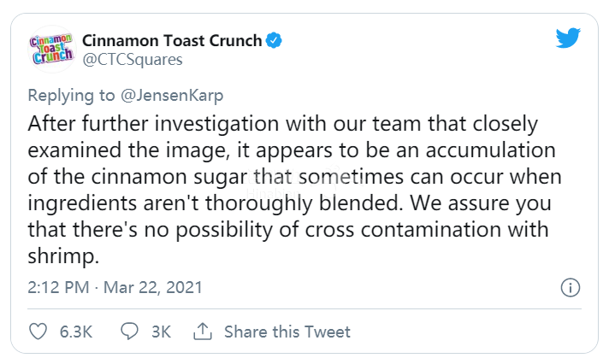The width and height of the screenshot is (609, 364).
Task: Click the word 'shrimp.' in the tweet
Action: [x=63, y=256]
